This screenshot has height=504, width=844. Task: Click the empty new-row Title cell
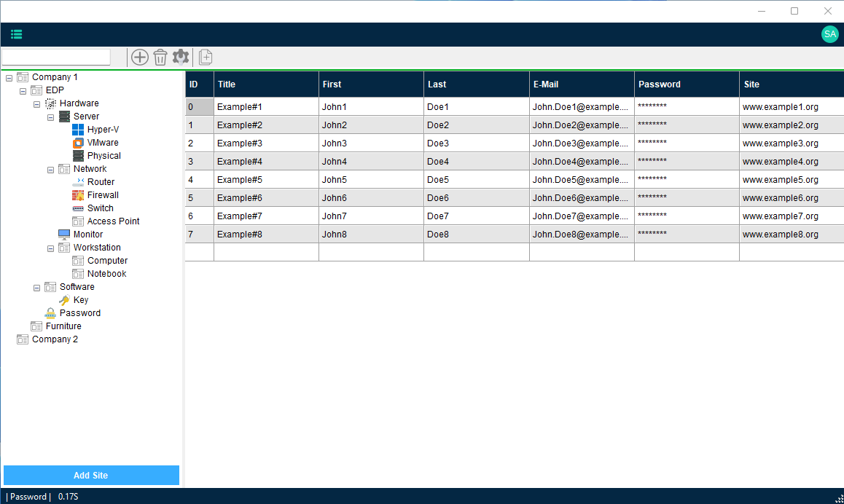coord(267,252)
